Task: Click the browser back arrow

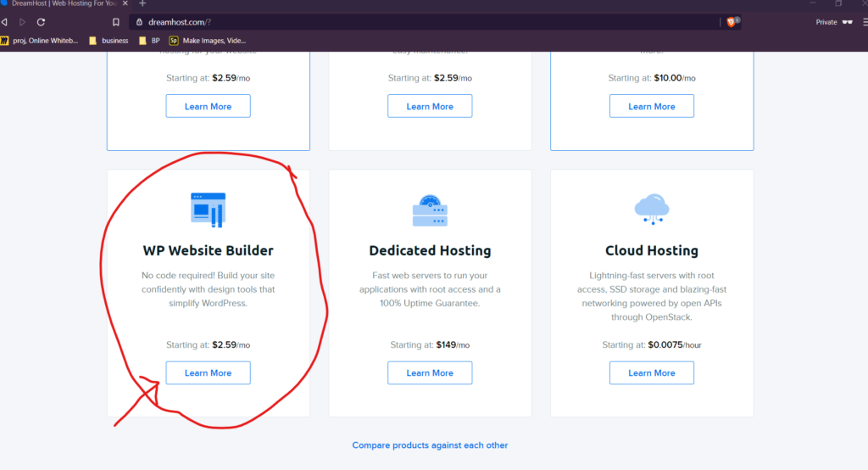Action: tap(4, 22)
